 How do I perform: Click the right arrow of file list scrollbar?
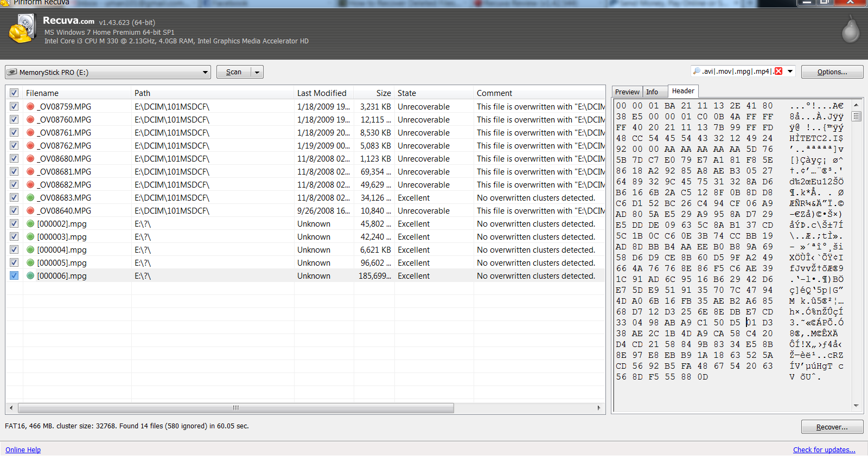pyautogui.click(x=599, y=408)
